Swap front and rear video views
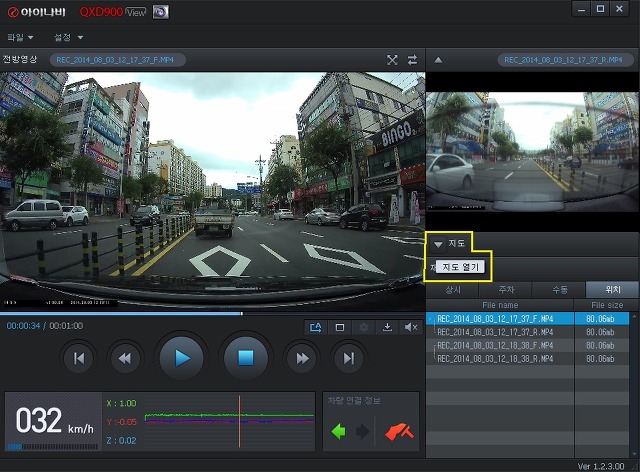 click(x=413, y=60)
